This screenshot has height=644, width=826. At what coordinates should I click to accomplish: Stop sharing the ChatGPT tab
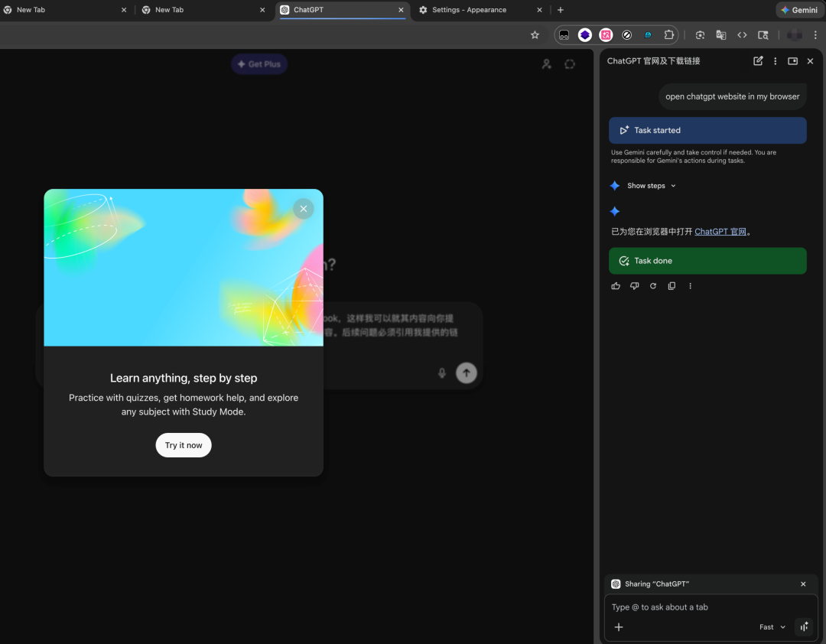803,584
